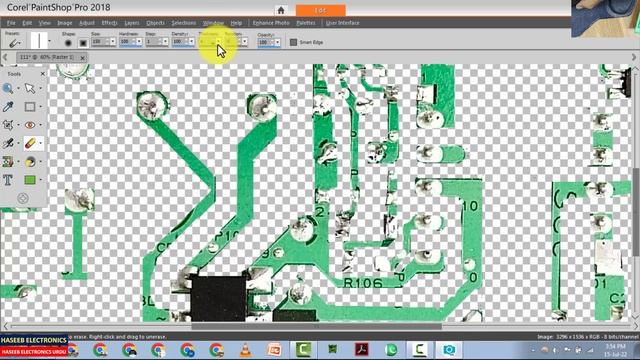Open the Density value dropdown arrow
Screen dimensions: 640x360
[x=191, y=42]
